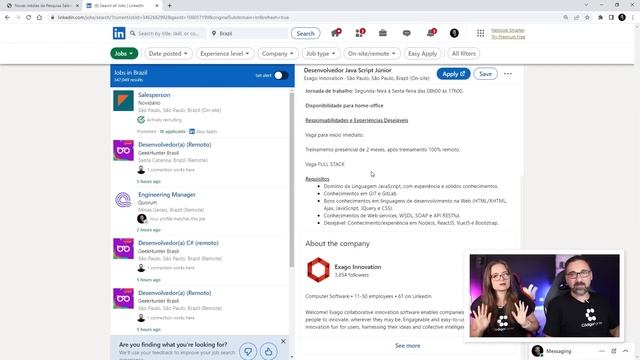Open Desenvolvedor(a) C# (remoto) listing
Screen dimensions: 640x360
(x=178, y=243)
